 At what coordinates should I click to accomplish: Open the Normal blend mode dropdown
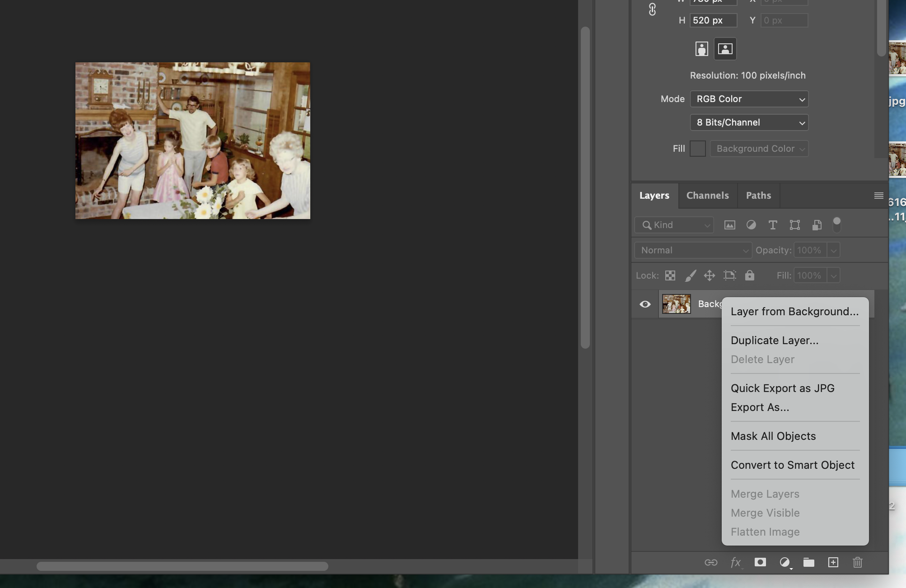(693, 250)
